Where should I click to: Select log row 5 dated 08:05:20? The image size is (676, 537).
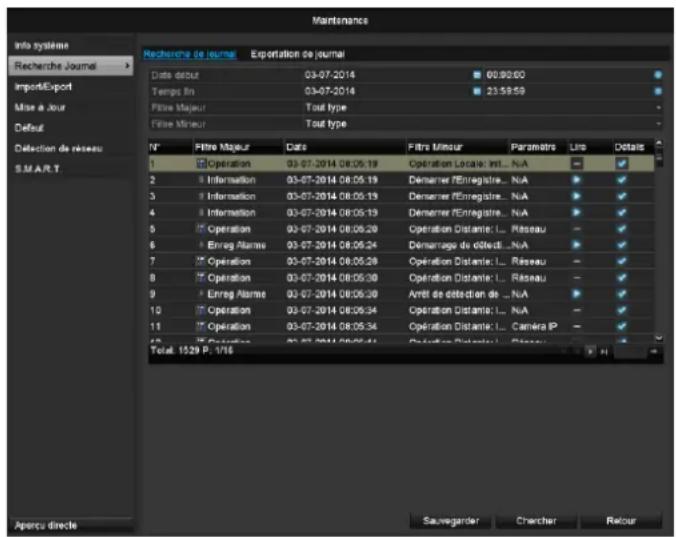pyautogui.click(x=401, y=229)
